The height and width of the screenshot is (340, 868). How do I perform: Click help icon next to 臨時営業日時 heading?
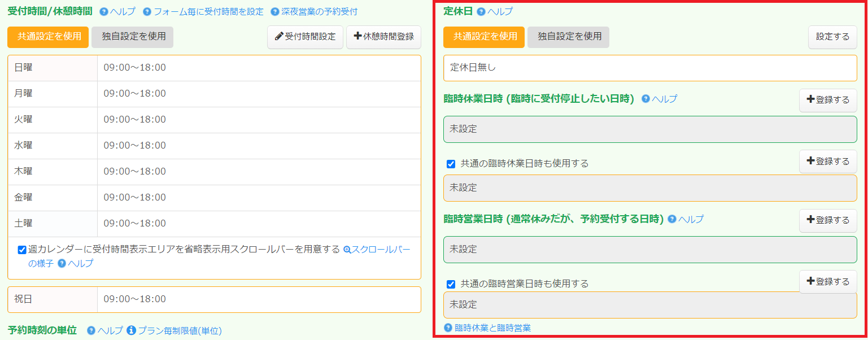coord(672,219)
